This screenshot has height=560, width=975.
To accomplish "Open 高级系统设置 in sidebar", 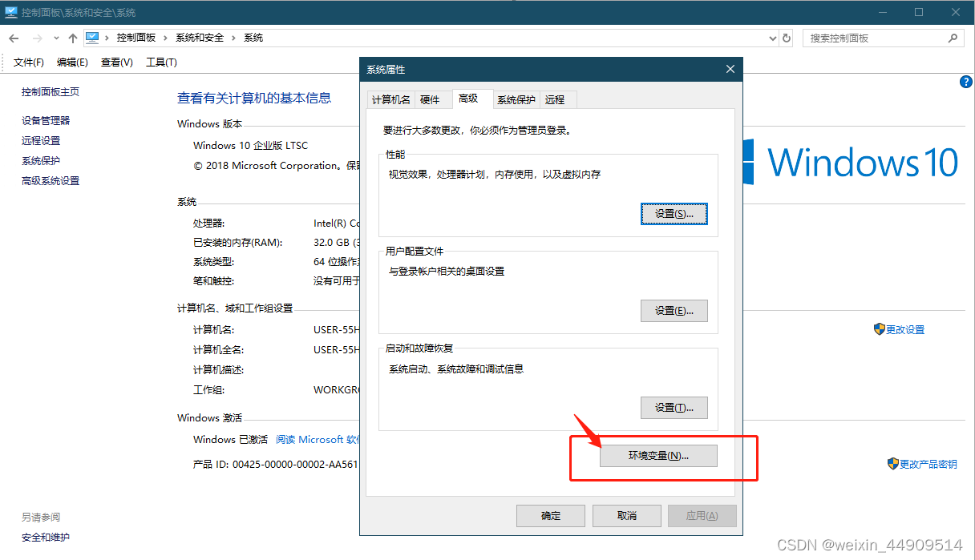I will (51, 181).
